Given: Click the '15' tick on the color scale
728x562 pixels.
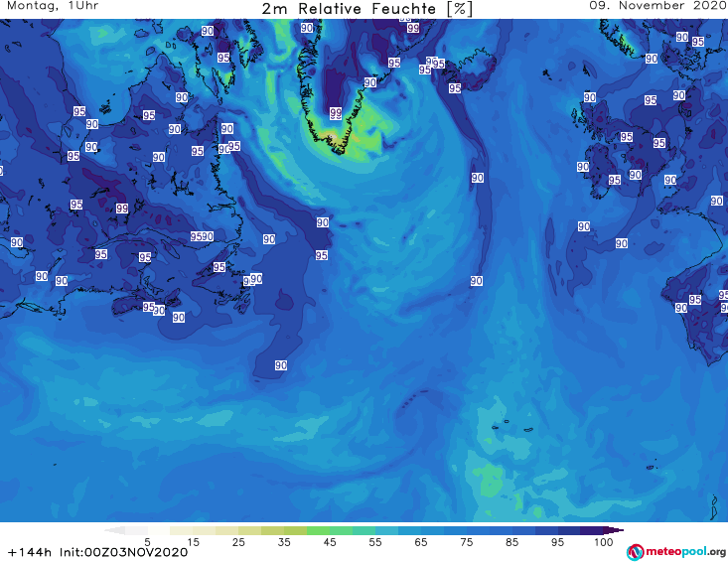Looking at the screenshot, I should pos(193,542).
